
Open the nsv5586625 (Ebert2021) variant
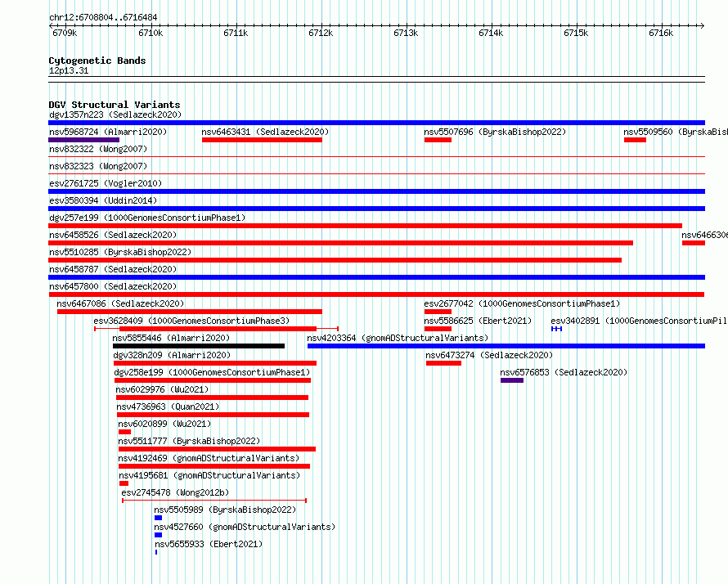coord(478,321)
